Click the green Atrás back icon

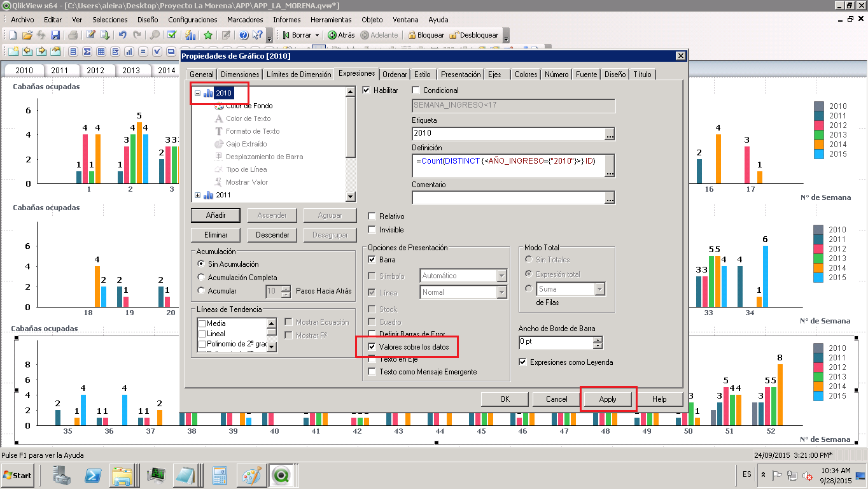coord(332,35)
